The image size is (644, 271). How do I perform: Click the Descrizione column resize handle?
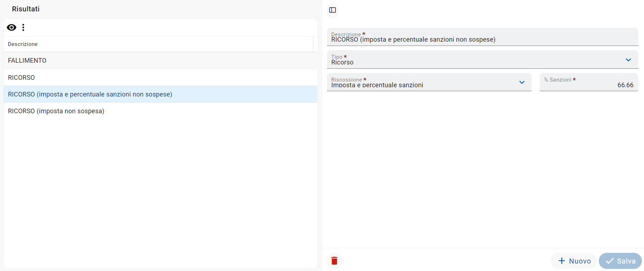tap(313, 44)
